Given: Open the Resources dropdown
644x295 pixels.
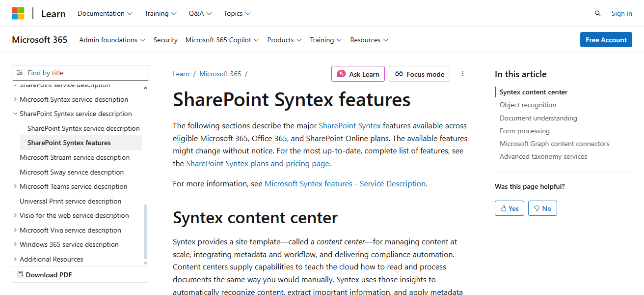Looking at the screenshot, I should click(x=369, y=40).
